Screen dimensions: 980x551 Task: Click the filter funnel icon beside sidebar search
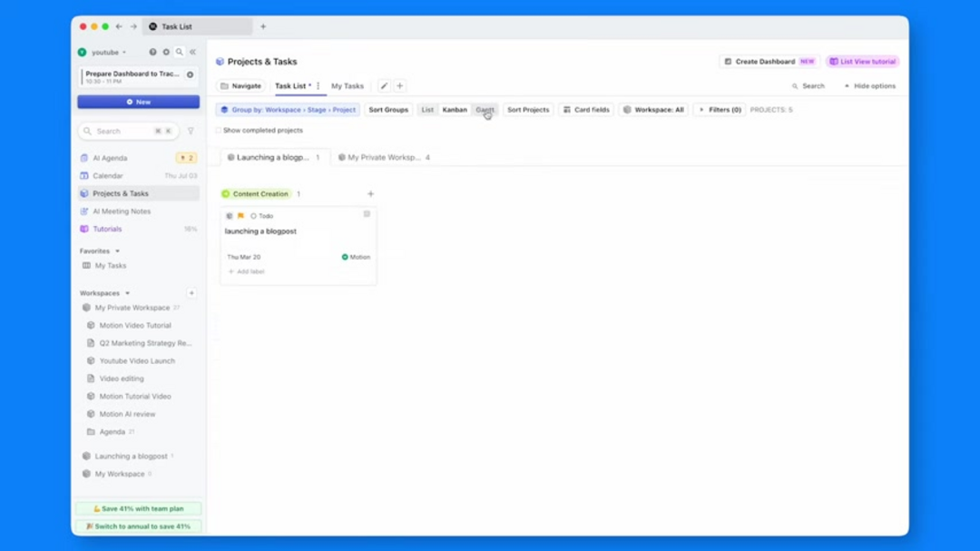click(189, 131)
